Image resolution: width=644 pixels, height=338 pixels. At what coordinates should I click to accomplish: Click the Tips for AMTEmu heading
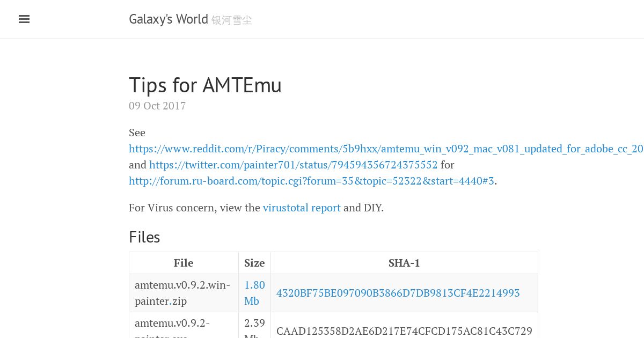[x=205, y=85]
